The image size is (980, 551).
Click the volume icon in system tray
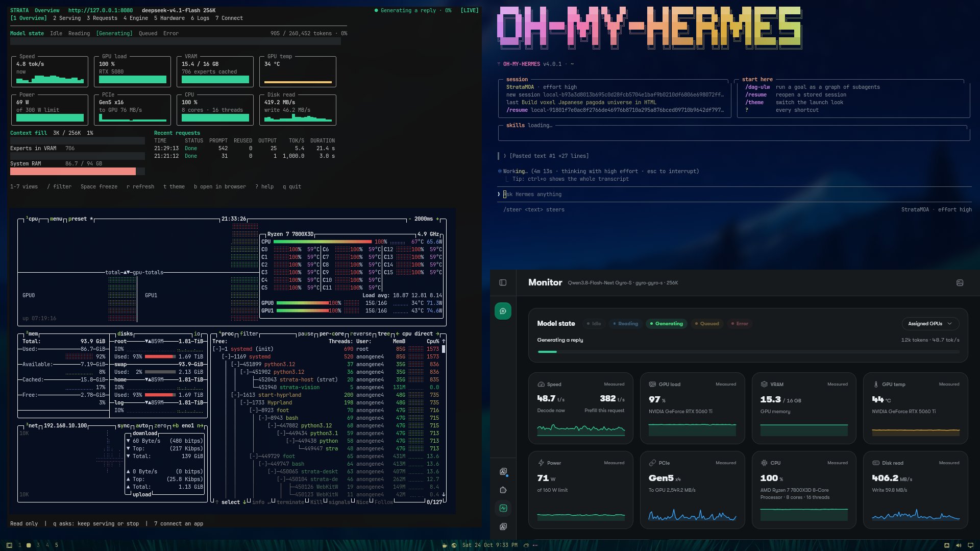pos(959,545)
